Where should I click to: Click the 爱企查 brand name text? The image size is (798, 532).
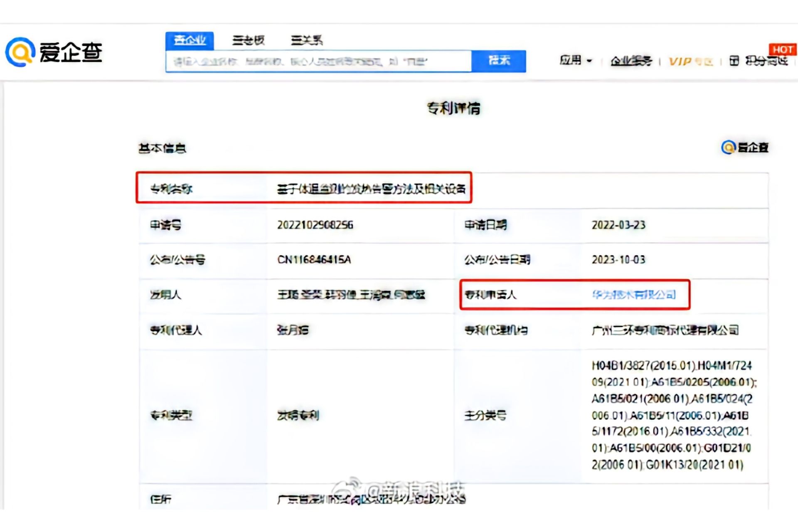(x=71, y=53)
